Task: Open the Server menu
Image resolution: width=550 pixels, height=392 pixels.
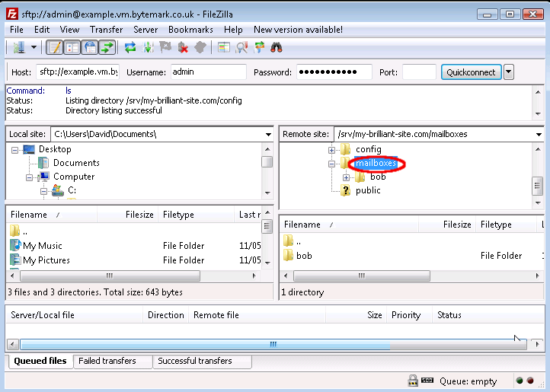Action: (x=145, y=30)
